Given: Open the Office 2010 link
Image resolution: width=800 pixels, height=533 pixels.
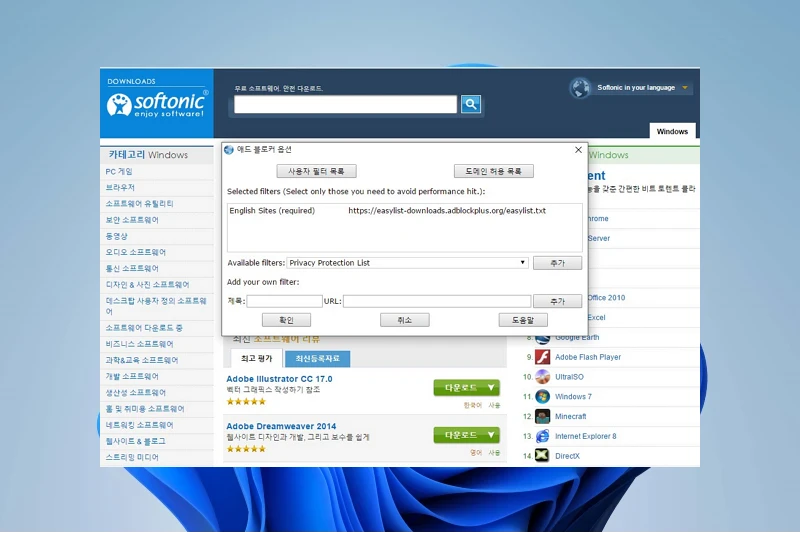Looking at the screenshot, I should (606, 297).
